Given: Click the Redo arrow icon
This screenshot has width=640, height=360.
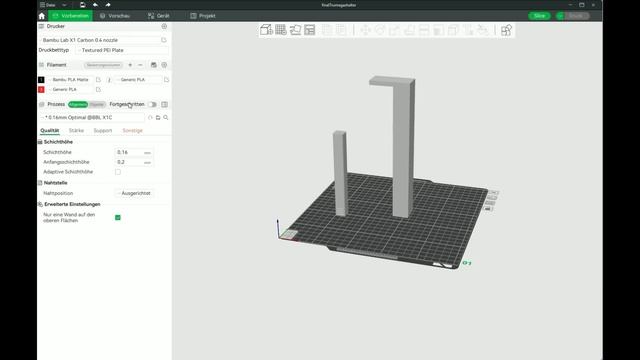Looking at the screenshot, I should [108, 5].
